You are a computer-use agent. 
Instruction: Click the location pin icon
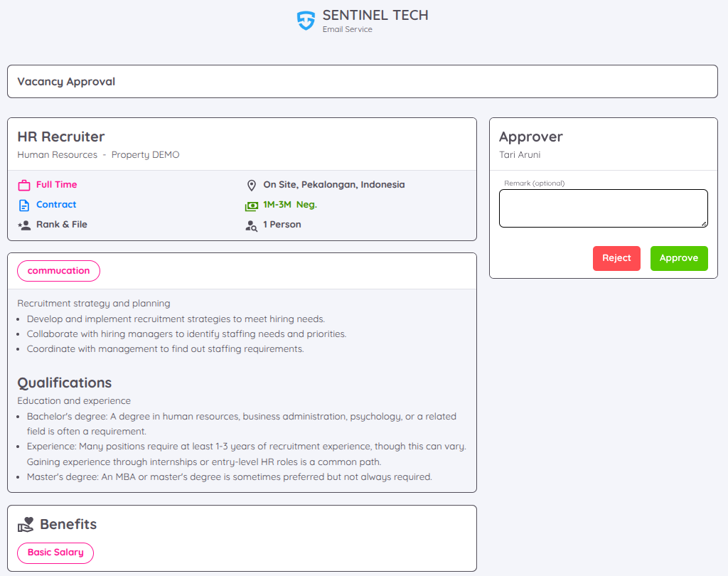pyautogui.click(x=251, y=186)
